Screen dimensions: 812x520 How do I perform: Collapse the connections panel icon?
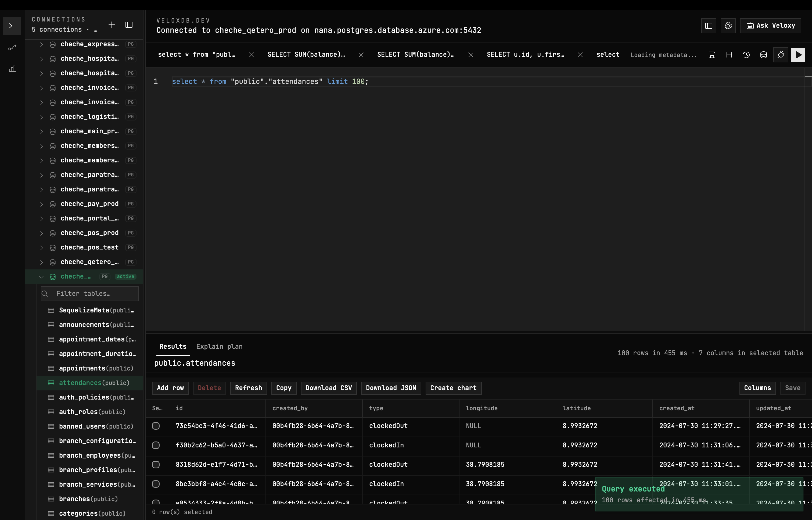tap(129, 25)
